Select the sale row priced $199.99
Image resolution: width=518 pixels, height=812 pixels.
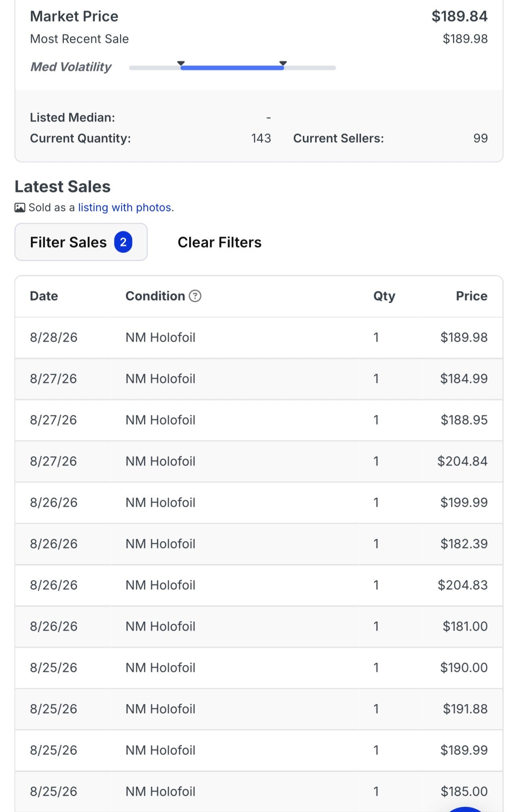click(x=259, y=502)
